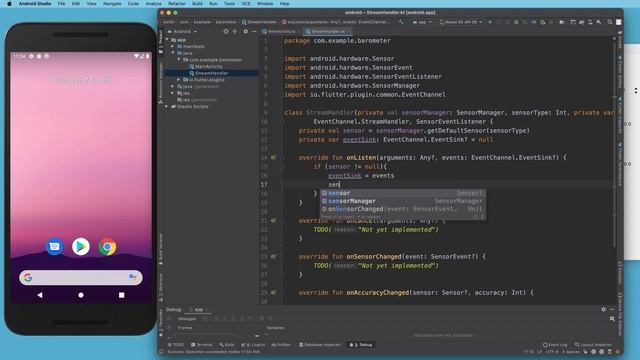Collapse the java folder in project tree

click(173, 53)
